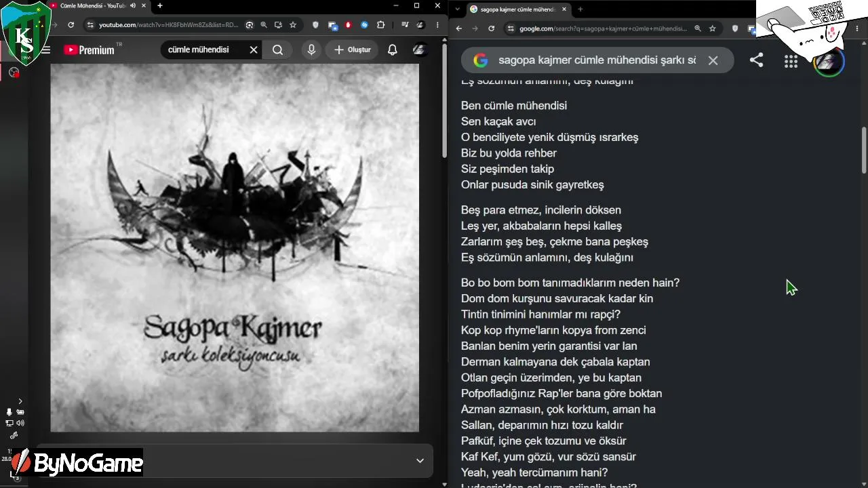The image size is (868, 488).
Task: Edit the Google search query field
Action: (597, 60)
